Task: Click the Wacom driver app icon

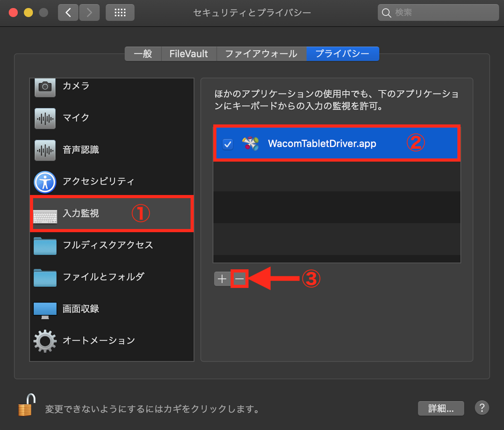Action: point(251,143)
